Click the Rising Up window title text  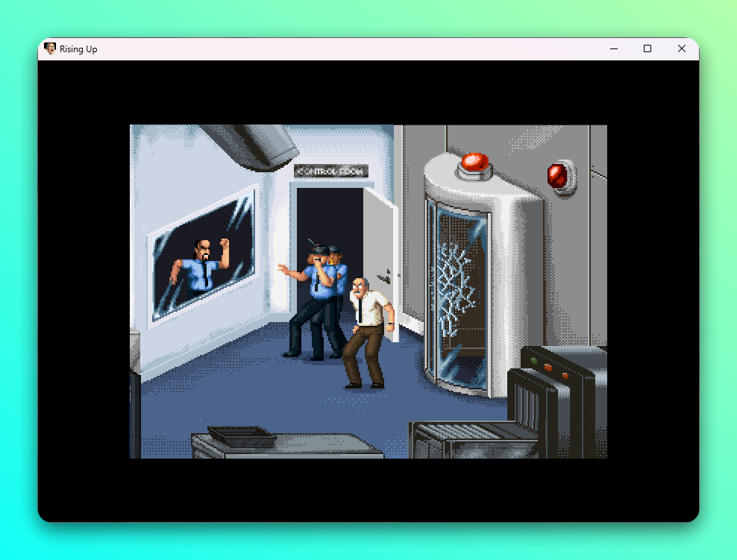[x=78, y=49]
